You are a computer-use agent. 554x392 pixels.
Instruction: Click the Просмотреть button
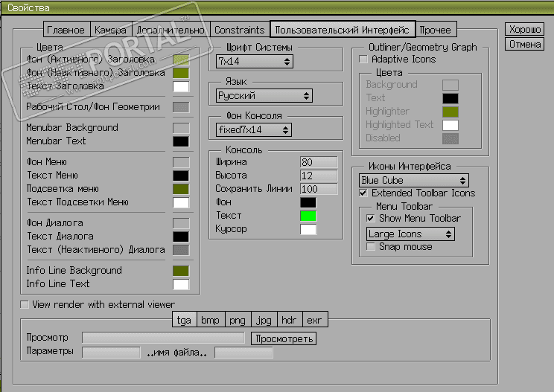click(x=284, y=338)
